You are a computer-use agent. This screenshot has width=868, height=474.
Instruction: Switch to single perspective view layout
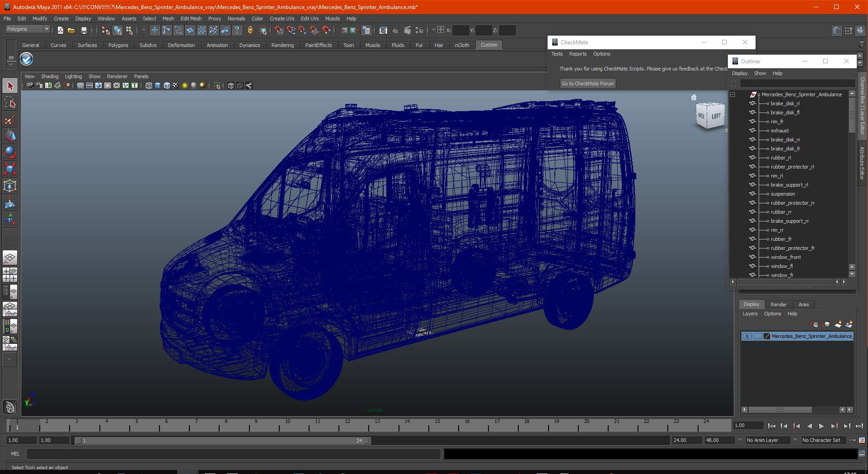10,258
